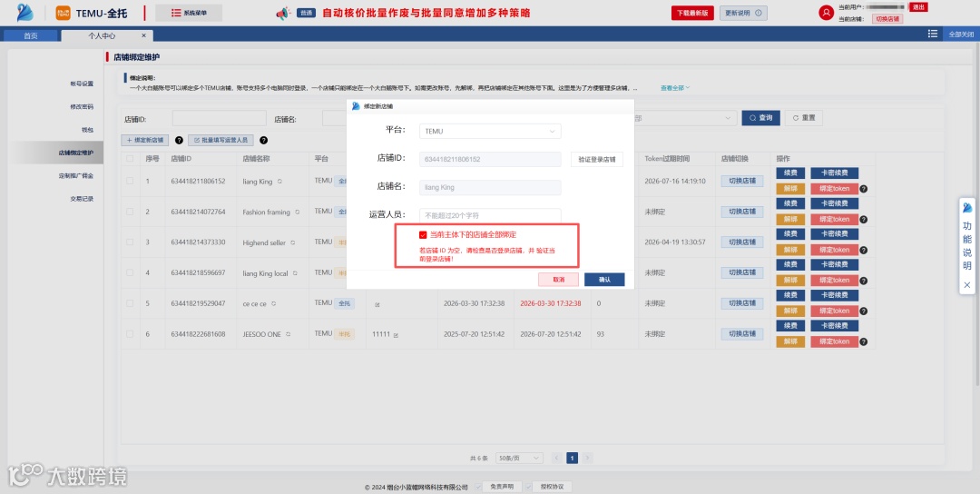Click bird icon on 功能说明 side panel

[x=967, y=208]
